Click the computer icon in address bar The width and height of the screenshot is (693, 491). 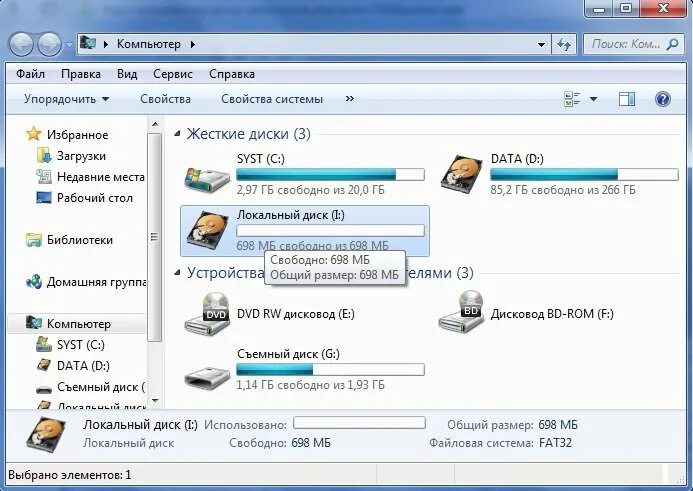click(x=88, y=43)
